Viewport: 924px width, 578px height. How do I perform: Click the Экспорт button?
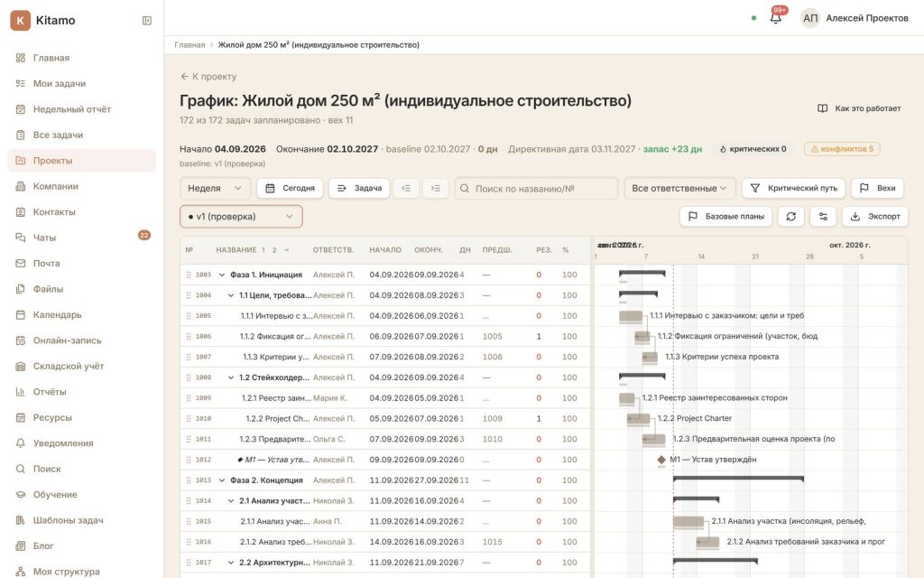pos(875,217)
